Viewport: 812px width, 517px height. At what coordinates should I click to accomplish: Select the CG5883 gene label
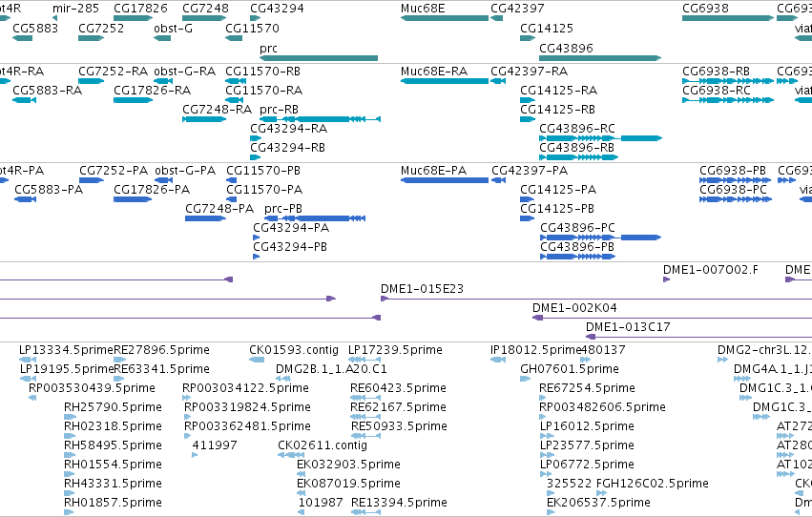(35, 28)
